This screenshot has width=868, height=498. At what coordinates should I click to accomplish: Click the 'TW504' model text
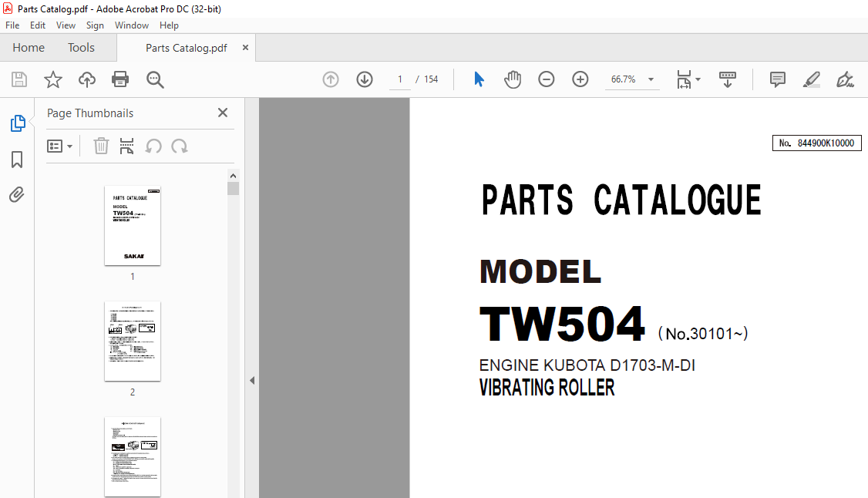[563, 325]
